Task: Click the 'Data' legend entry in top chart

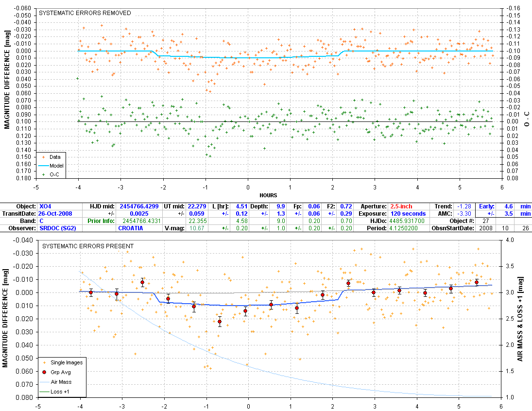Action: 54,157
